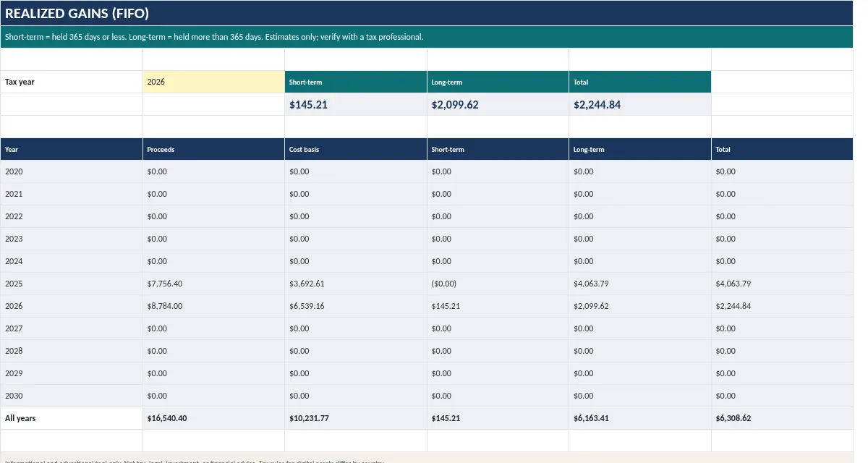Image resolution: width=868 pixels, height=463 pixels.
Task: Select the year cell "2023"
Action: (72, 239)
